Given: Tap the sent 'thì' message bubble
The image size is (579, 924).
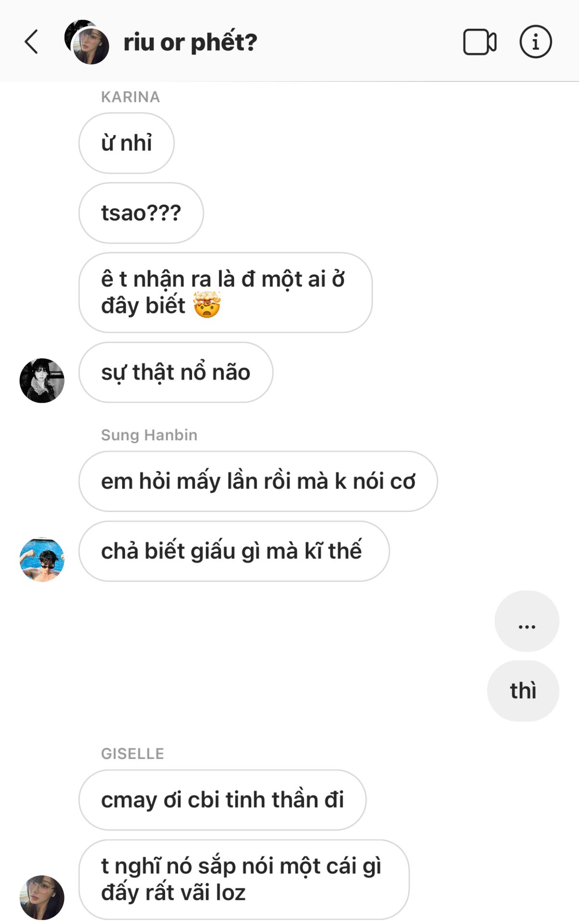Looking at the screenshot, I should [523, 691].
